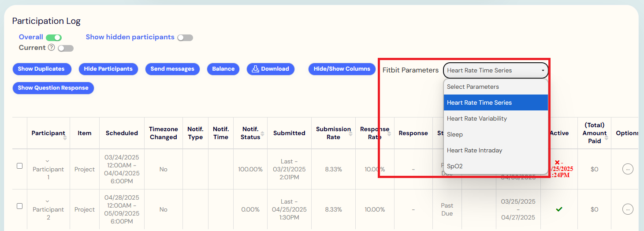
Task: Sort by Participant column arrows
Action: tap(65, 137)
